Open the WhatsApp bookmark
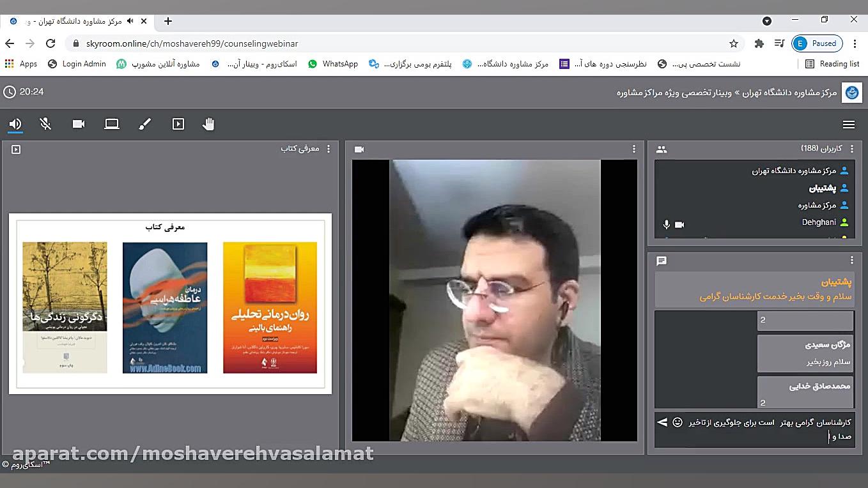The height and width of the screenshot is (488, 868). coord(333,64)
